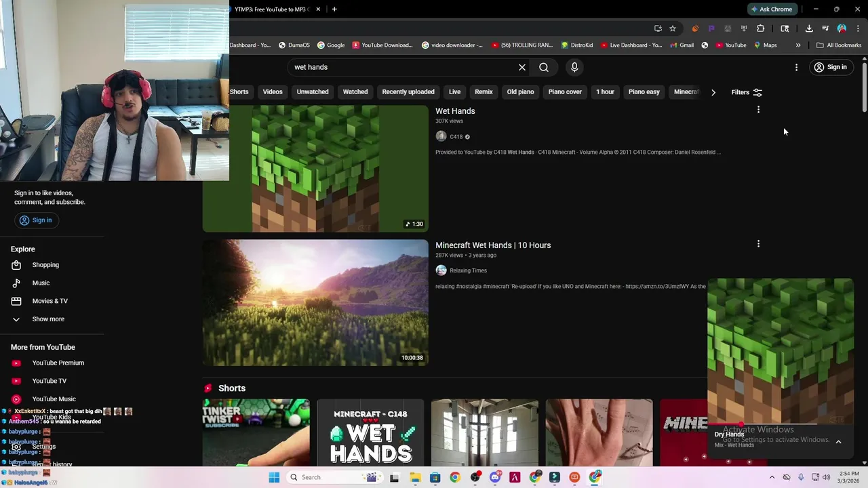Screen dimensions: 868x488
Task: Select the Piano easy chip
Action: (644, 92)
